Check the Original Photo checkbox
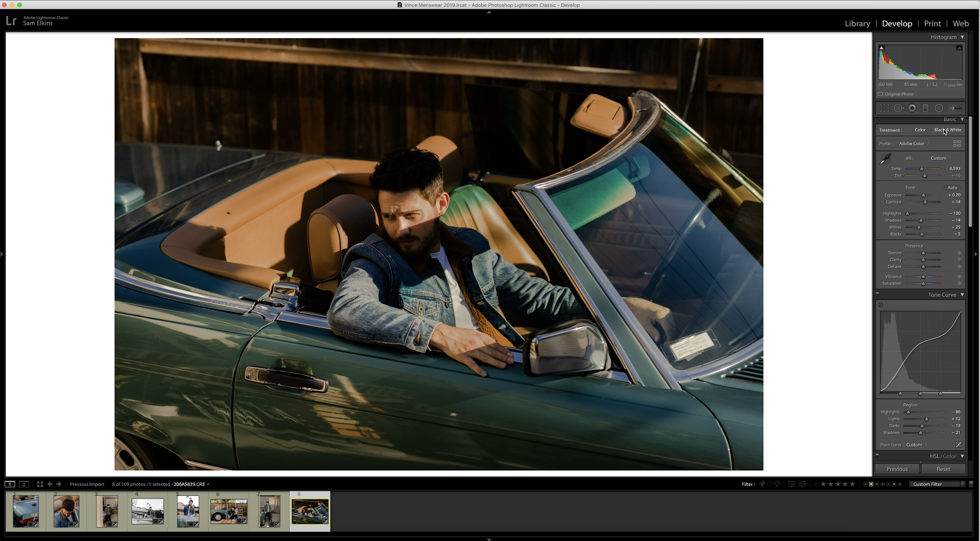 click(x=880, y=94)
